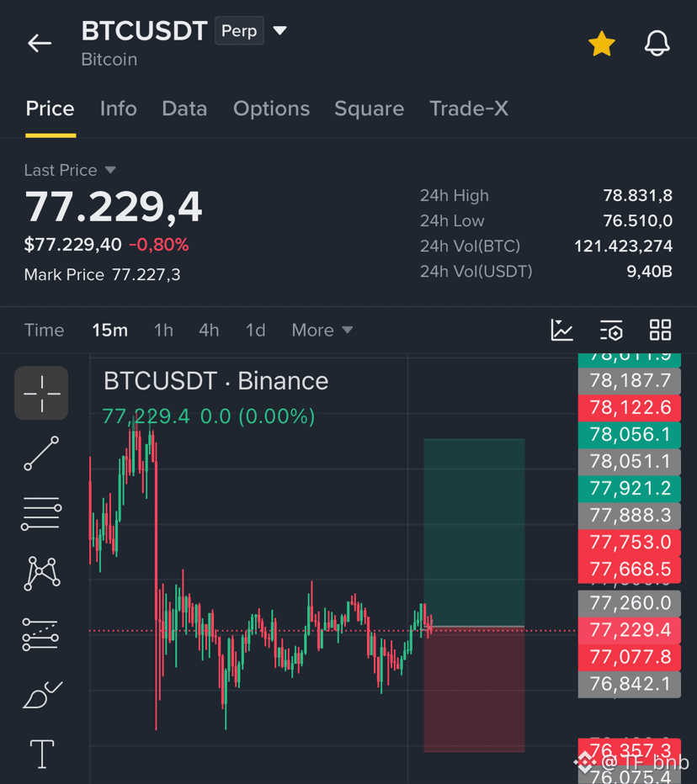The width and height of the screenshot is (697, 784).
Task: Click the red stop-loss zone on chart
Action: click(474, 690)
